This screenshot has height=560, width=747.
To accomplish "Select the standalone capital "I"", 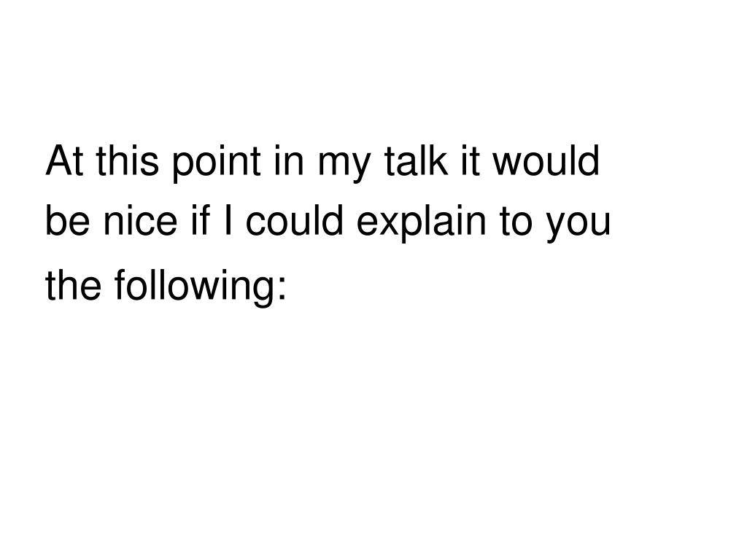I will pyautogui.click(x=228, y=220).
